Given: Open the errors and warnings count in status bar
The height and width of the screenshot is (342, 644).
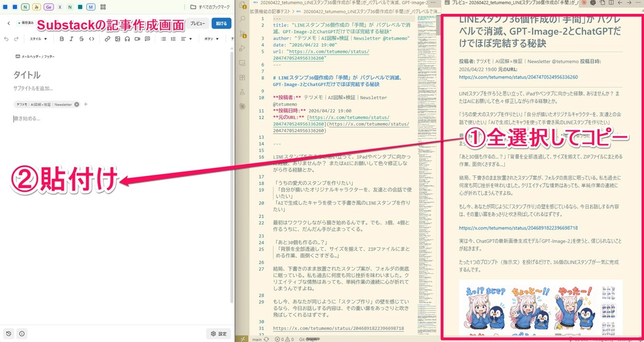Looking at the screenshot, I should tap(285, 339).
